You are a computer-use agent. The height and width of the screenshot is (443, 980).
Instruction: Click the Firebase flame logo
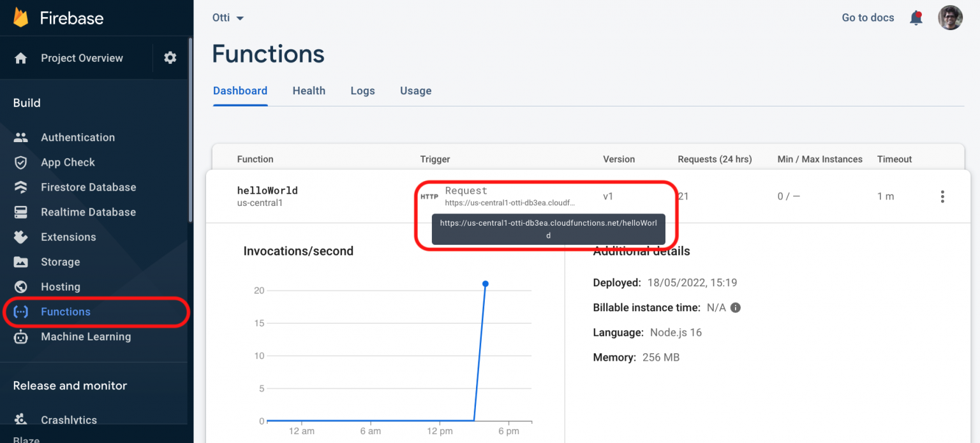point(20,17)
